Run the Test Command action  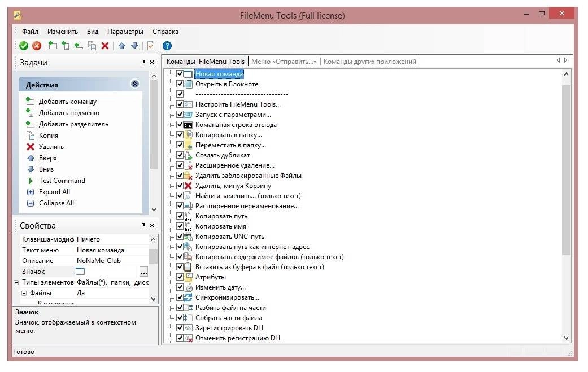pos(62,181)
